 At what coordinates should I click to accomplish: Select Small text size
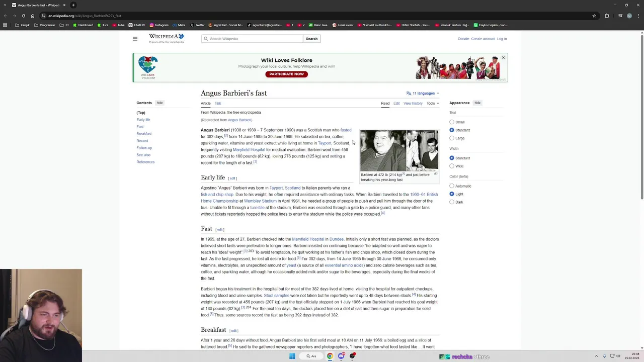click(x=452, y=122)
